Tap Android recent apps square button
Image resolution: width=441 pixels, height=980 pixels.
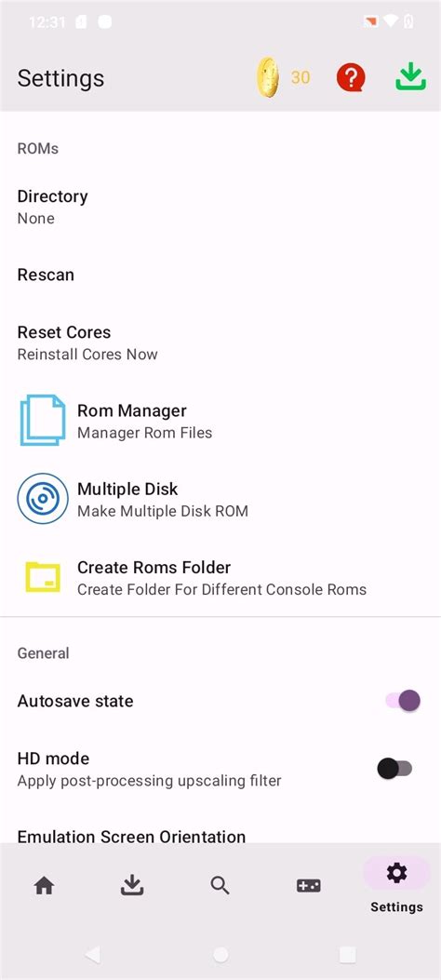(x=348, y=954)
